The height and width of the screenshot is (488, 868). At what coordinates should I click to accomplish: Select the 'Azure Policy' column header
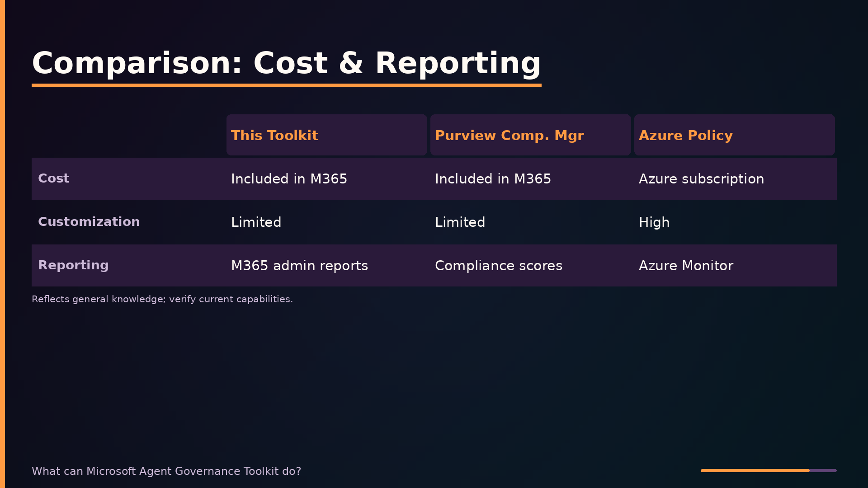[x=734, y=135]
